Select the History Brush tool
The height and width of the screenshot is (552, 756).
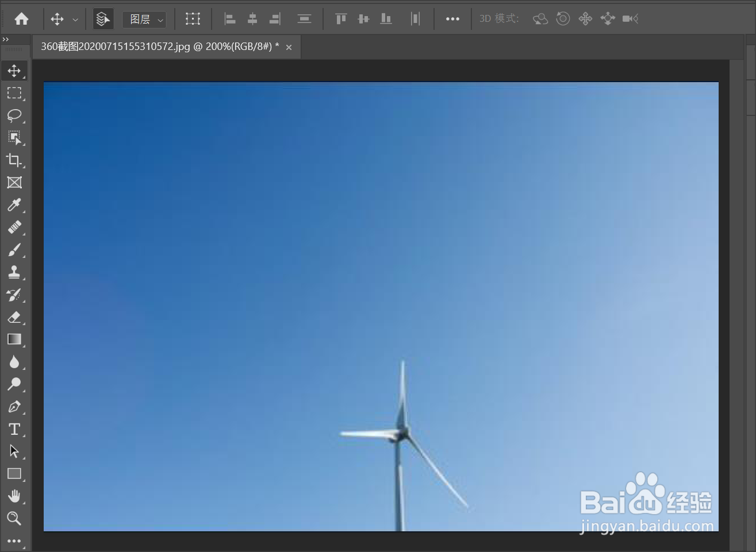pyautogui.click(x=14, y=295)
